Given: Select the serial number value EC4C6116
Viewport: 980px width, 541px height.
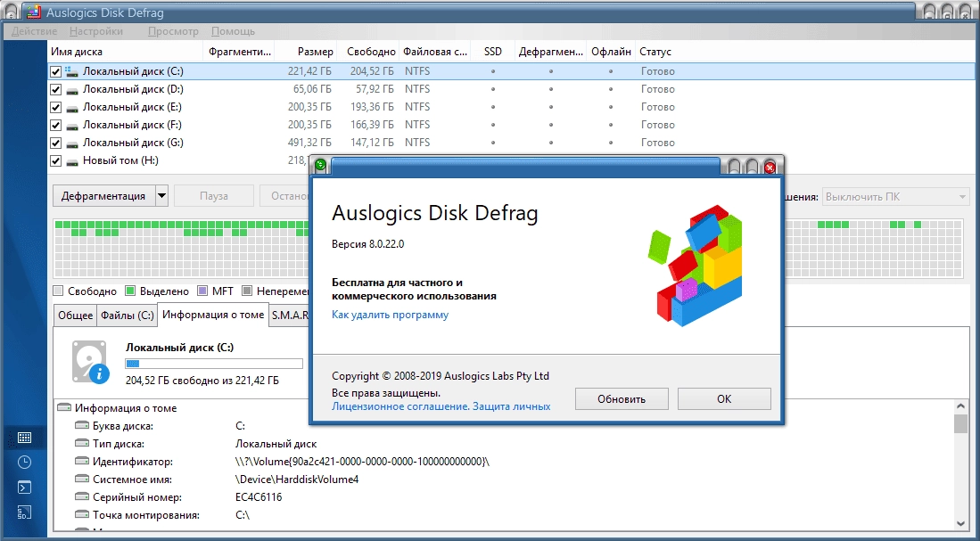Looking at the screenshot, I should (x=258, y=497).
